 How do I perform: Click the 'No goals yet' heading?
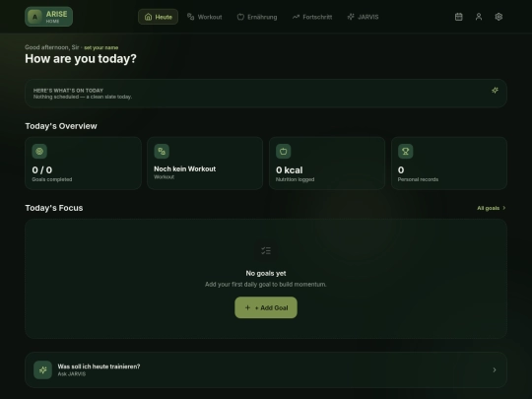click(x=266, y=273)
